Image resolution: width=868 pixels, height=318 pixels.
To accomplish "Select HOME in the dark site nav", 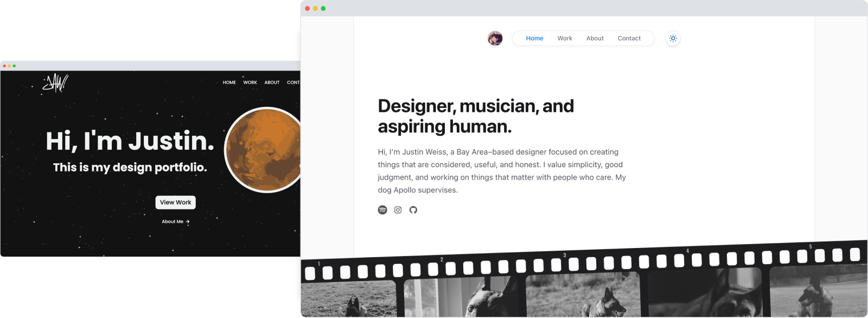I will coord(229,82).
